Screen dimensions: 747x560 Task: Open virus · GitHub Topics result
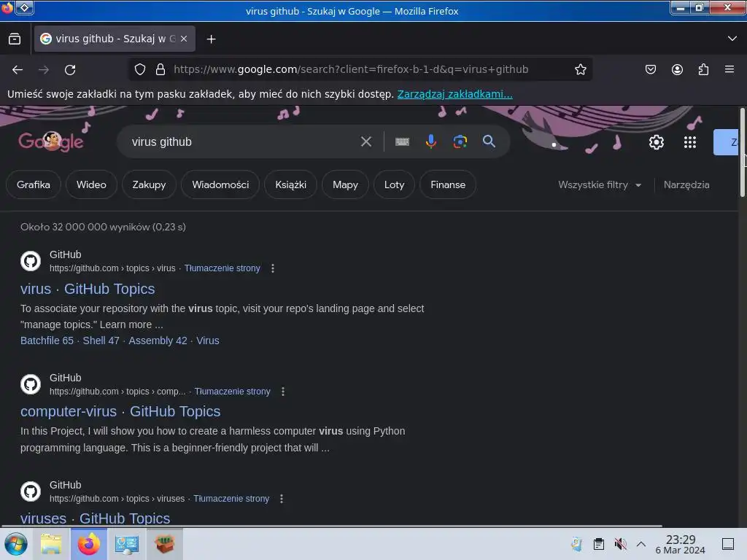point(88,289)
